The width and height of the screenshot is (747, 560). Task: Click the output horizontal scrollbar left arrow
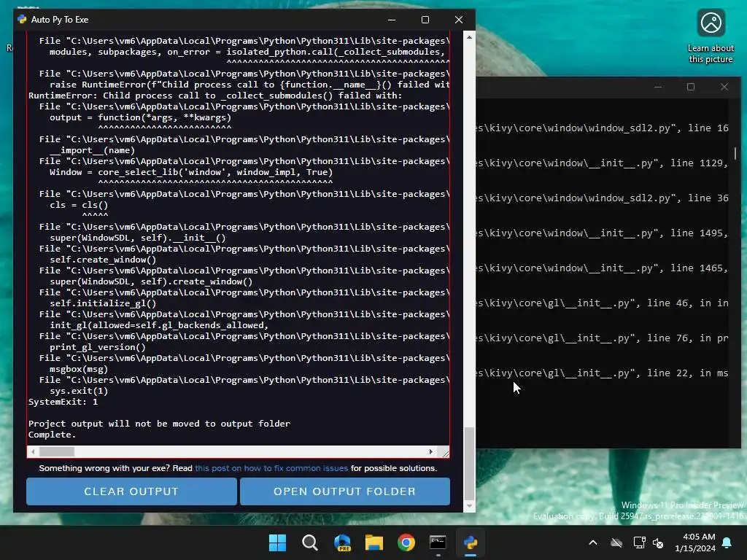coord(32,451)
